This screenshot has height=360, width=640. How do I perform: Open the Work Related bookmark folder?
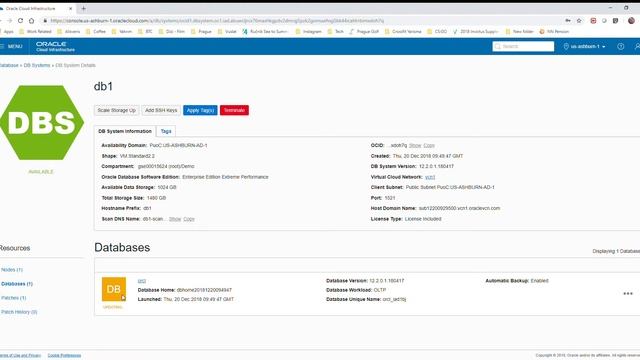coord(35,31)
